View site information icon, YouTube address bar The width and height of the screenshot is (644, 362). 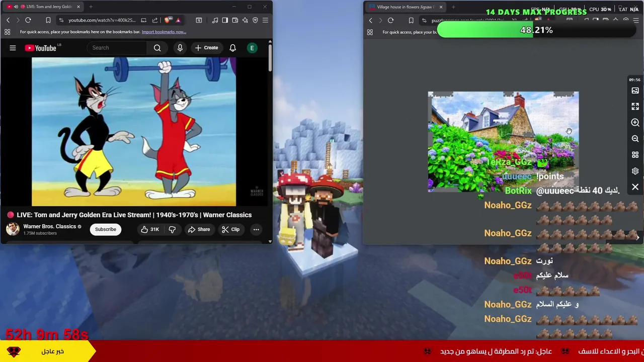[x=61, y=20]
